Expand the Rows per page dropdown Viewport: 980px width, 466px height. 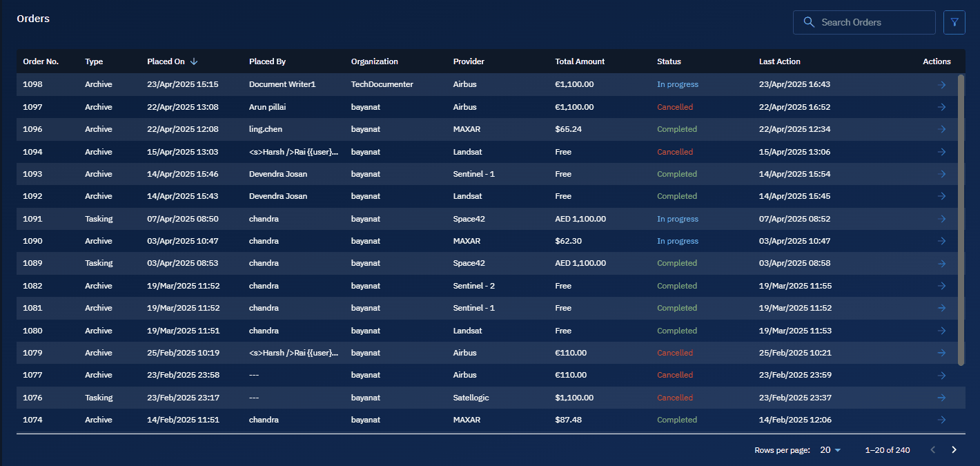[x=830, y=450]
